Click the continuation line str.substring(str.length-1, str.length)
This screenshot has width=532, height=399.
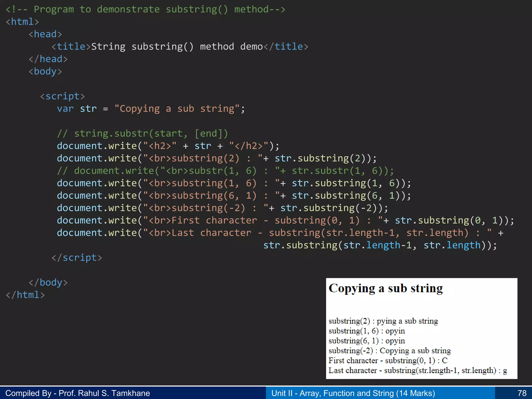click(380, 245)
